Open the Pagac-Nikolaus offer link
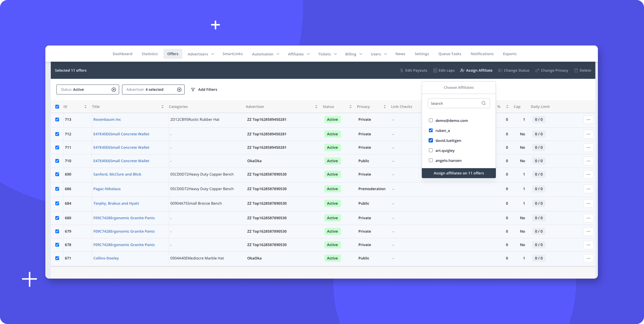The image size is (644, 324). [107, 189]
